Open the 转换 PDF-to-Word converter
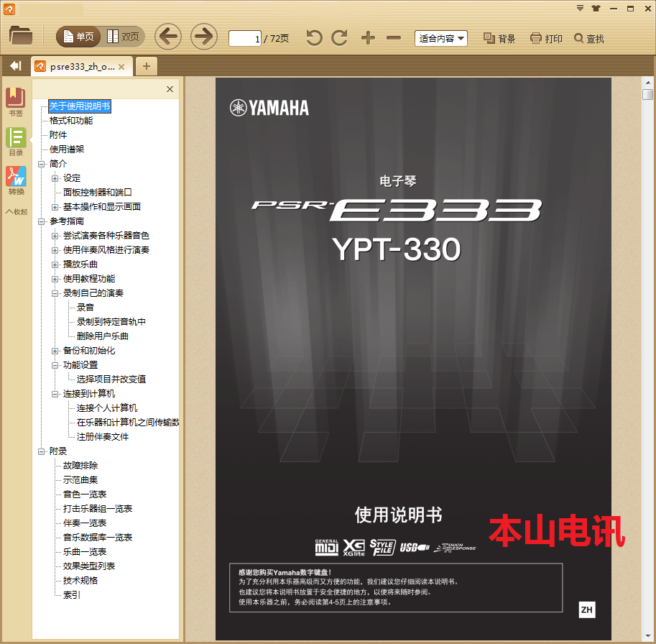This screenshot has height=644, width=656. click(16, 181)
